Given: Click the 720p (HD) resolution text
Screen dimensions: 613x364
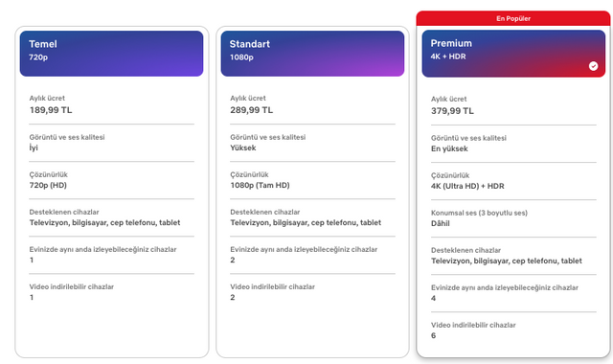Looking at the screenshot, I should (x=48, y=185).
